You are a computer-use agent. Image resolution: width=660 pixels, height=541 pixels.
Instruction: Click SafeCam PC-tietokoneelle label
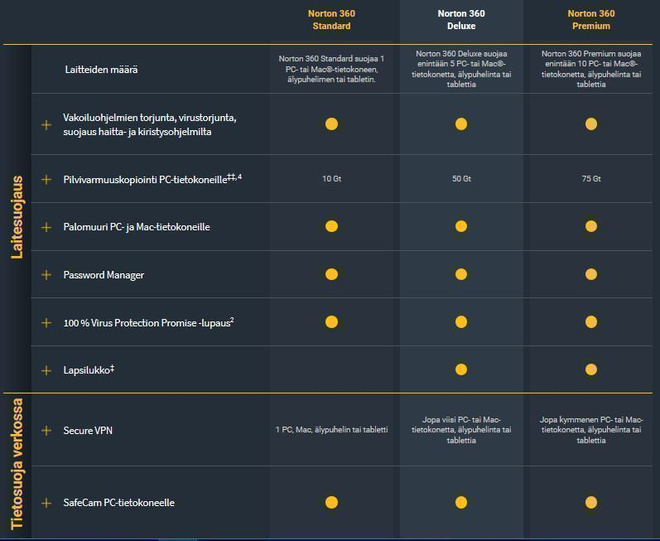click(x=119, y=503)
